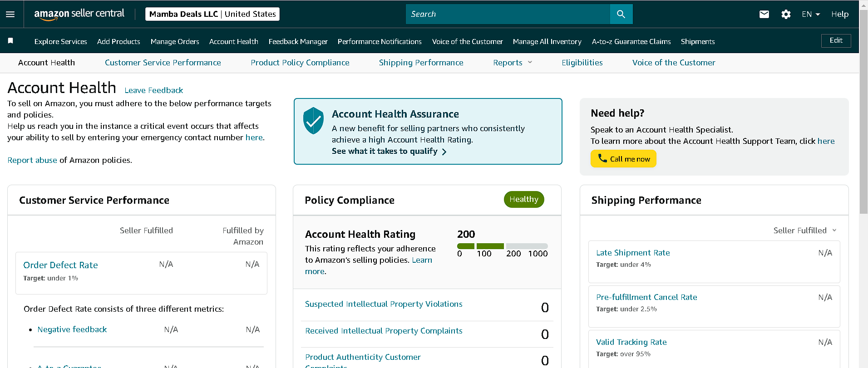Open Explore Services in favorites bar

[61, 41]
